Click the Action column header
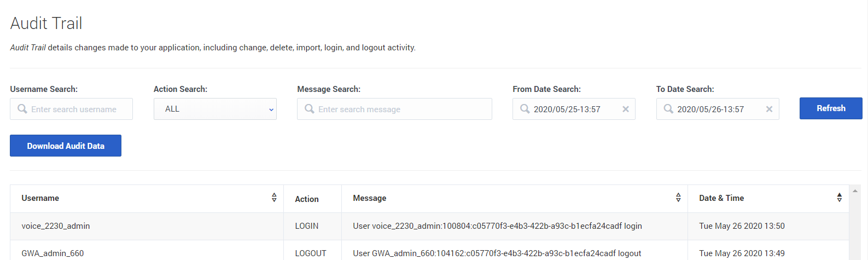Image resolution: width=868 pixels, height=260 pixels. click(x=307, y=199)
